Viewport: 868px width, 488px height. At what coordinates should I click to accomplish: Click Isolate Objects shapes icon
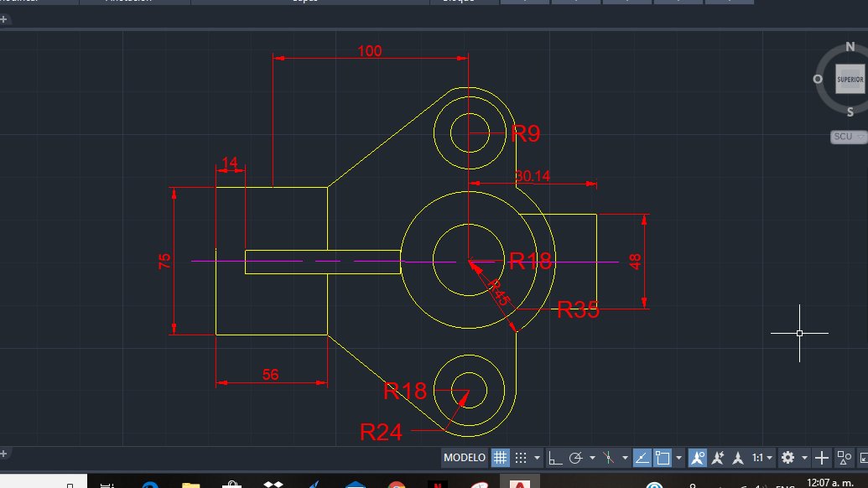(845, 458)
